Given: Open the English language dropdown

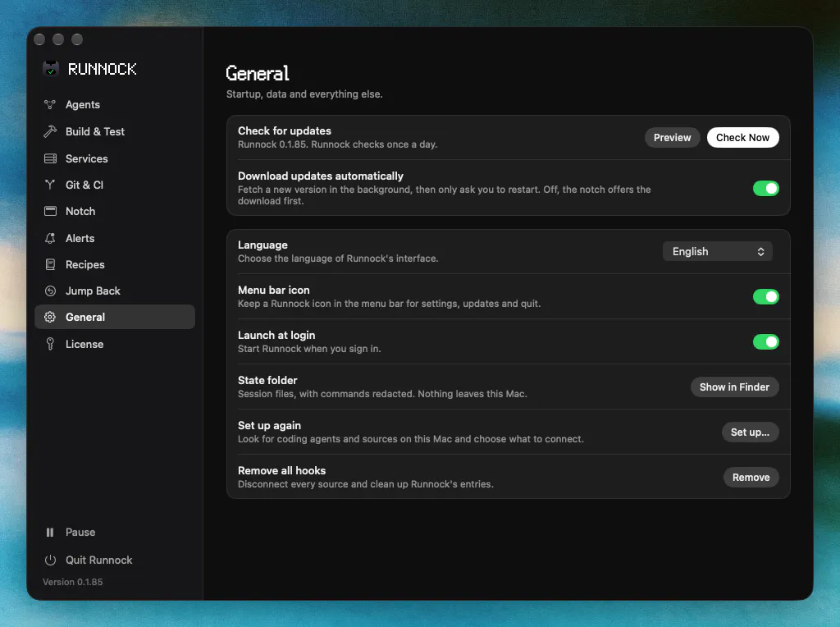Looking at the screenshot, I should (x=717, y=251).
